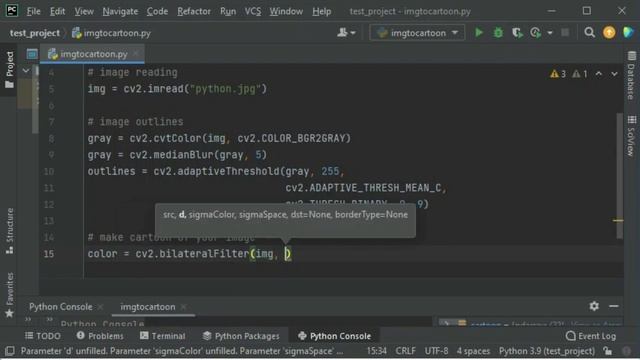Image resolution: width=640 pixels, height=360 pixels.
Task: Toggle the Project tool window
Action: (9, 69)
